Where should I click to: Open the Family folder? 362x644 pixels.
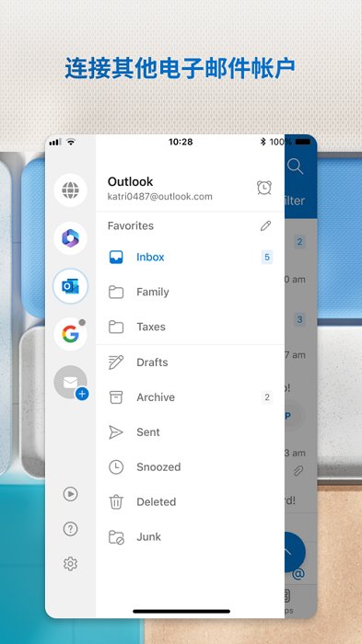click(190, 292)
